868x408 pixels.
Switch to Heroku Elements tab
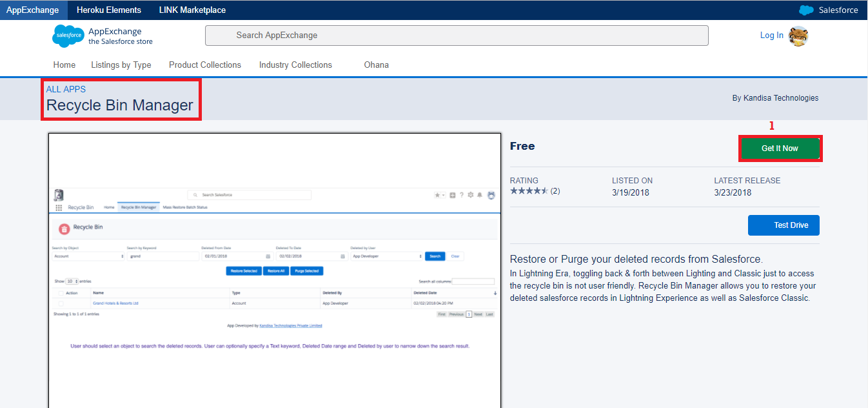109,10
